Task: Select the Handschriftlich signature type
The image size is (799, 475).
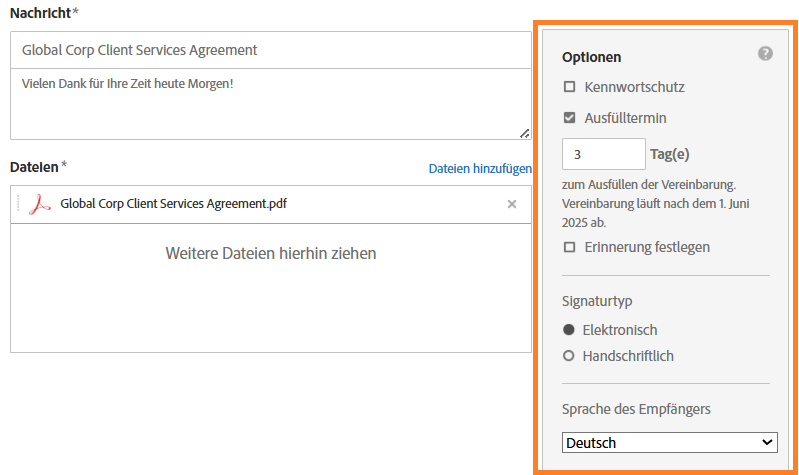Action: tap(569, 356)
